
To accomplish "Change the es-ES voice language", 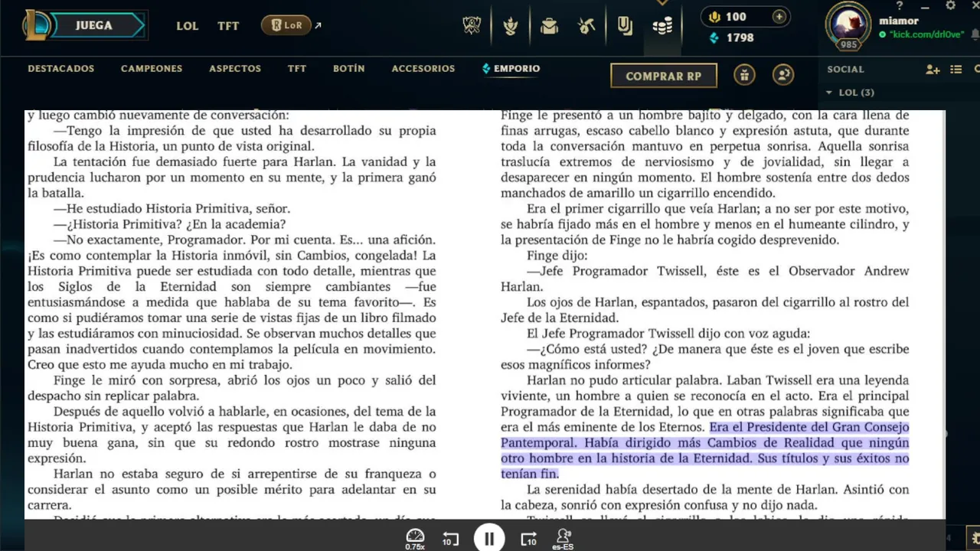I will tap(563, 539).
